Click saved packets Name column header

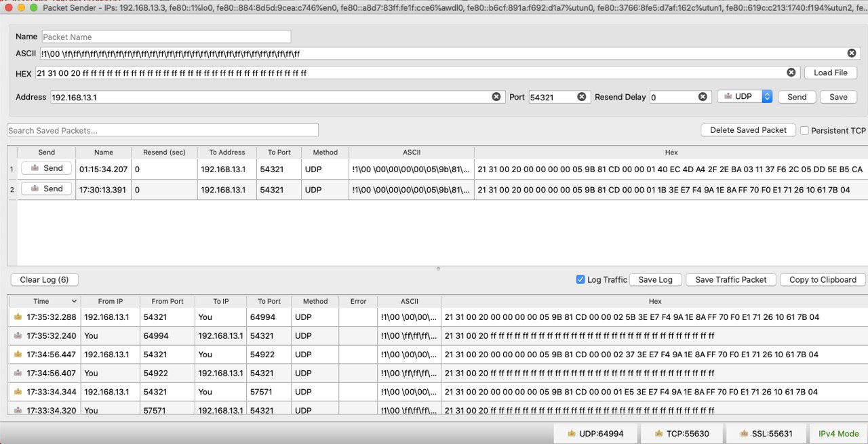click(x=104, y=153)
